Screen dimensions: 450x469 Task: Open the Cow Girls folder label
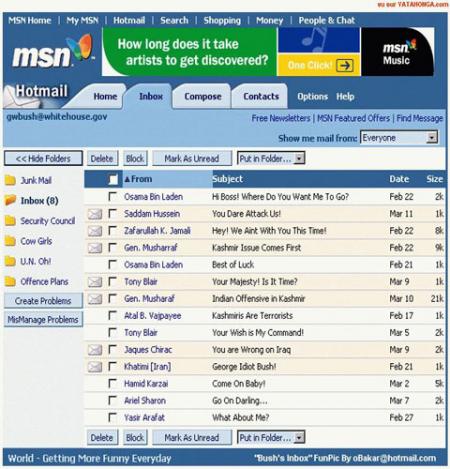[x=36, y=241]
